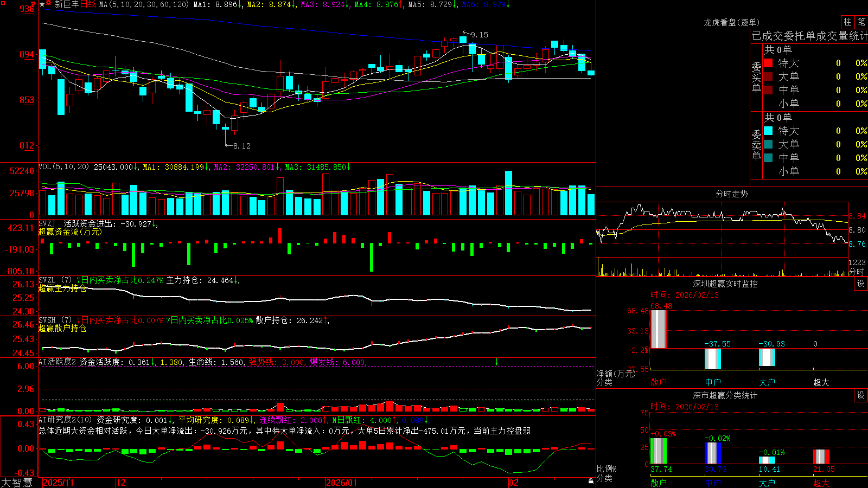This screenshot has width=868, height=488.
Task: Click the 8.12 low price annotation
Action: click(242, 146)
